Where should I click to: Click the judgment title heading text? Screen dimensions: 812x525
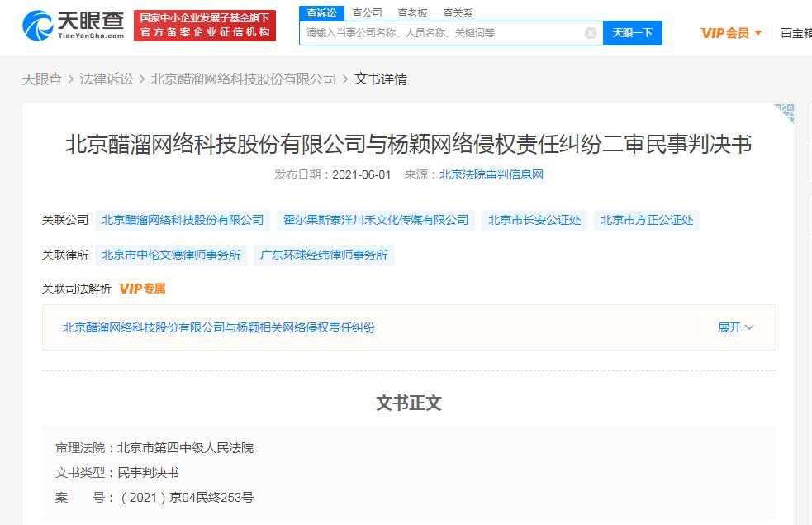point(409,144)
